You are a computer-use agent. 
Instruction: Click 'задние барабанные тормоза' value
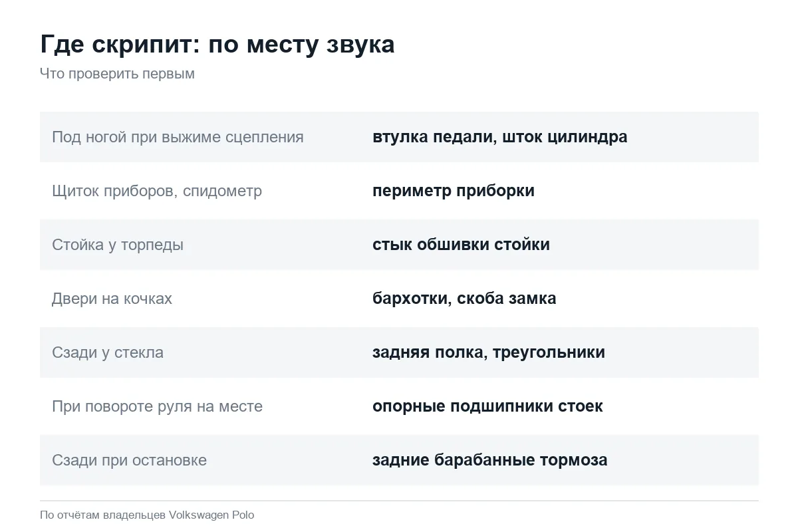coord(490,460)
